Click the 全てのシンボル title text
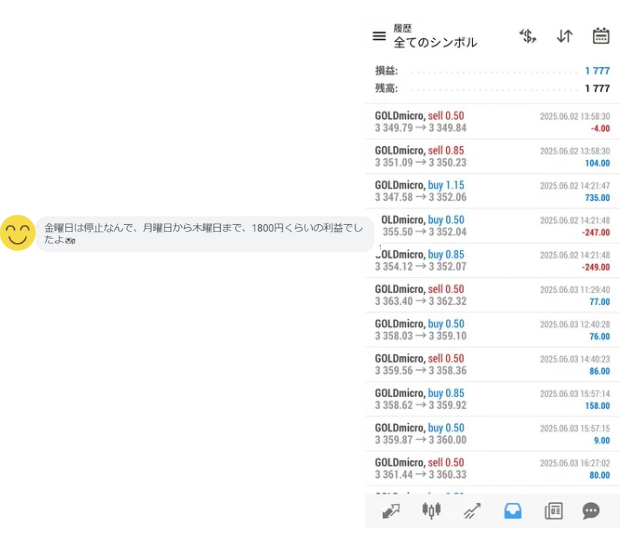Viewport: 627px width, 542px height. (435, 43)
